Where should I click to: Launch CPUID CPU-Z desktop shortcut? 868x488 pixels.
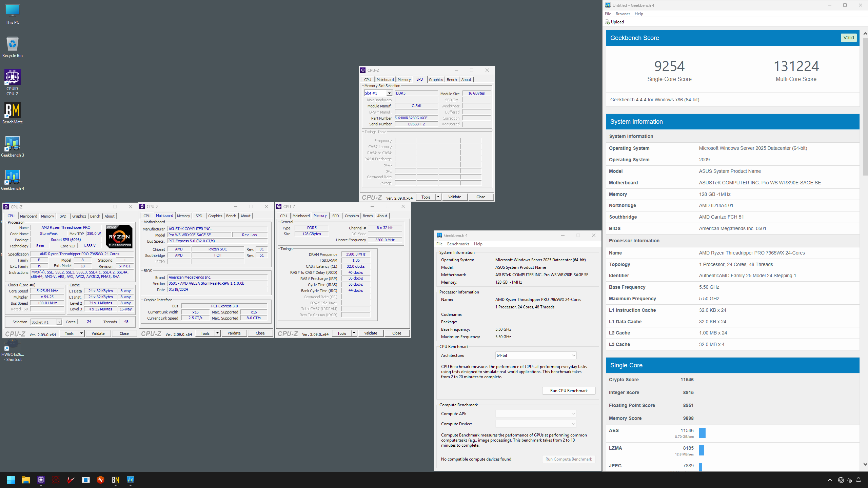13,82
